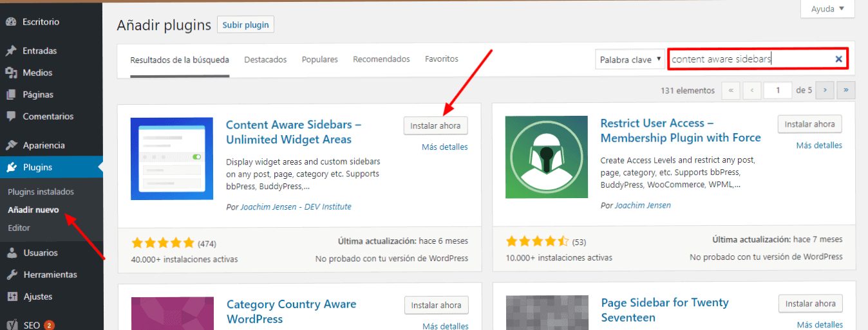Expand the Ayuda help panel
868x330 pixels.
pyautogui.click(x=827, y=9)
